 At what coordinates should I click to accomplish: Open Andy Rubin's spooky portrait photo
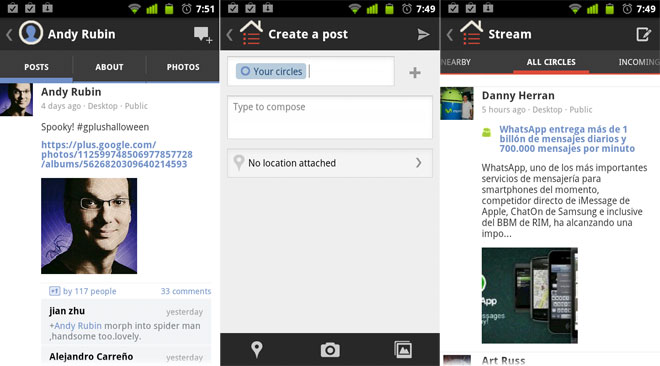pos(89,226)
